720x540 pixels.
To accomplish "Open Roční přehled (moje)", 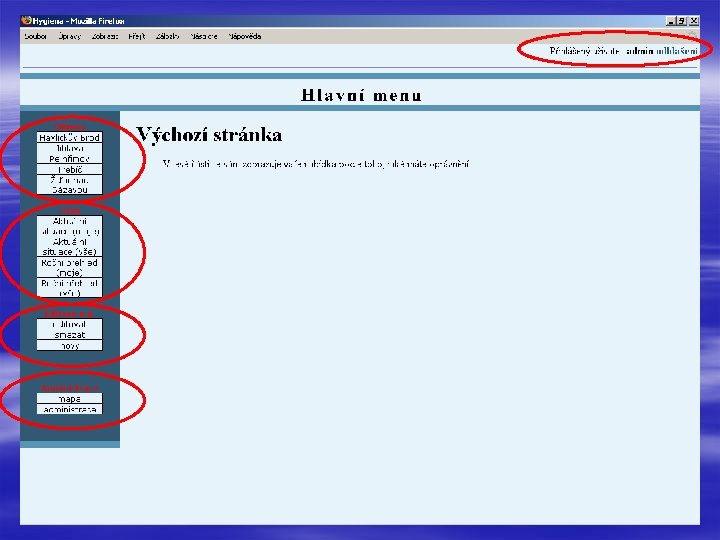I will click(69, 267).
